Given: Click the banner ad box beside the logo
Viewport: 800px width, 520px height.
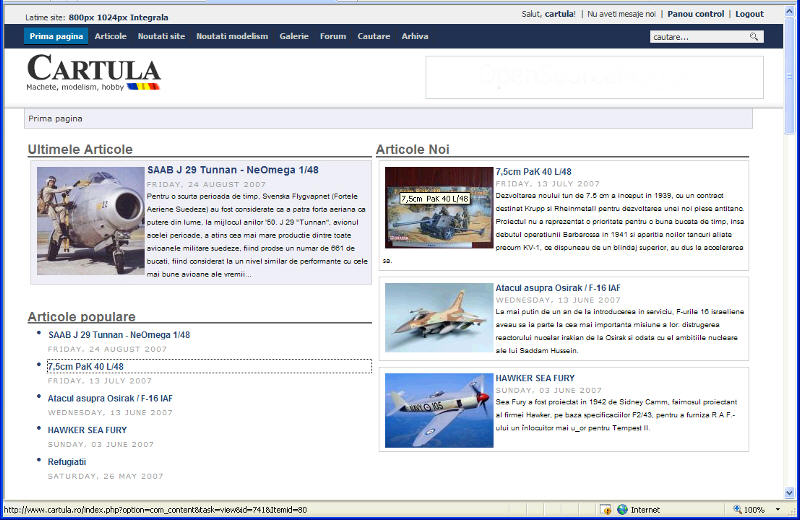Looking at the screenshot, I should click(594, 77).
